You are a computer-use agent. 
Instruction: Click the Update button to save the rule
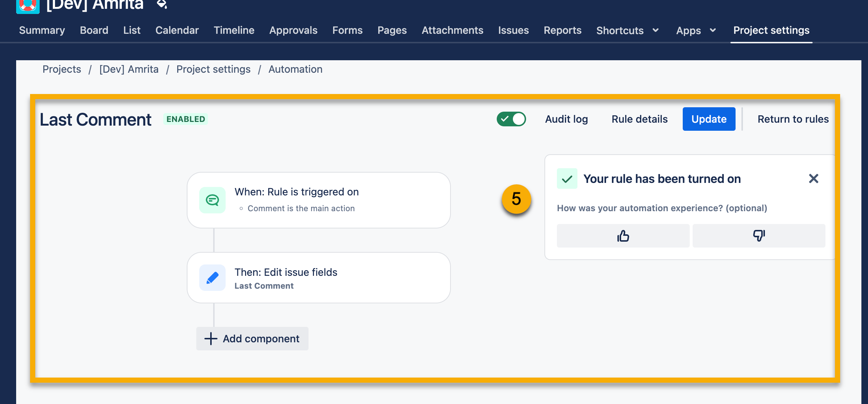pyautogui.click(x=709, y=119)
